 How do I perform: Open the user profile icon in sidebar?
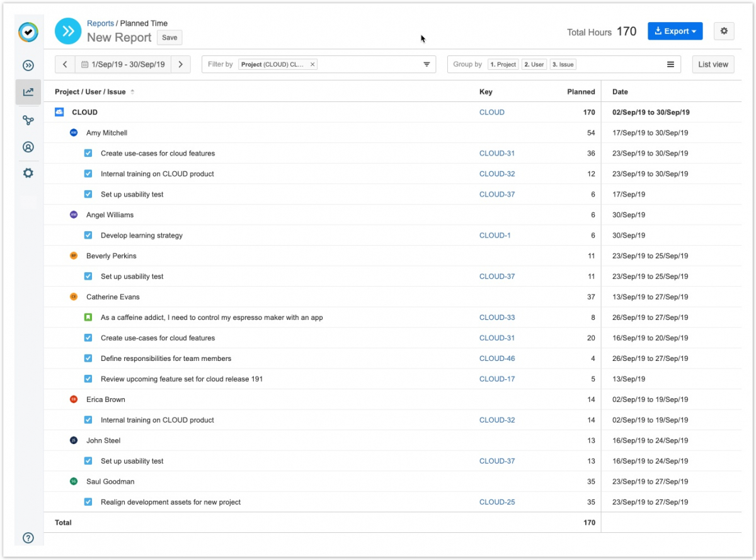(28, 147)
